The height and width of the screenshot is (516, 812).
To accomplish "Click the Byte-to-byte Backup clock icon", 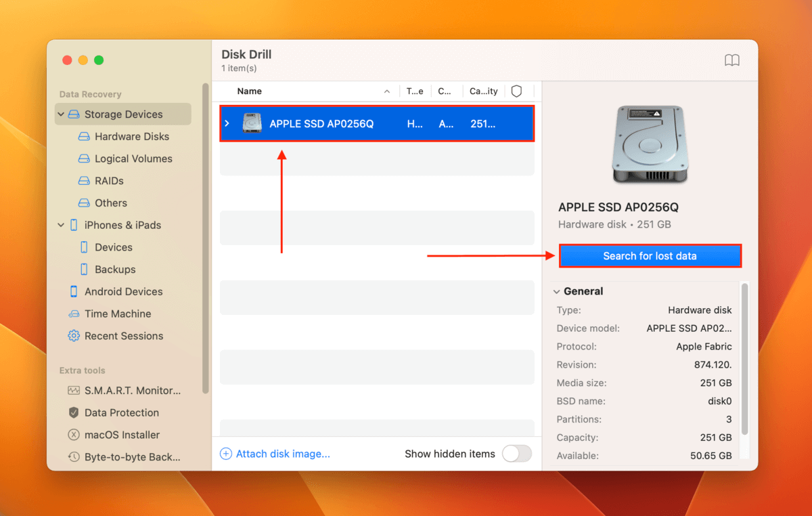I will [x=74, y=457].
